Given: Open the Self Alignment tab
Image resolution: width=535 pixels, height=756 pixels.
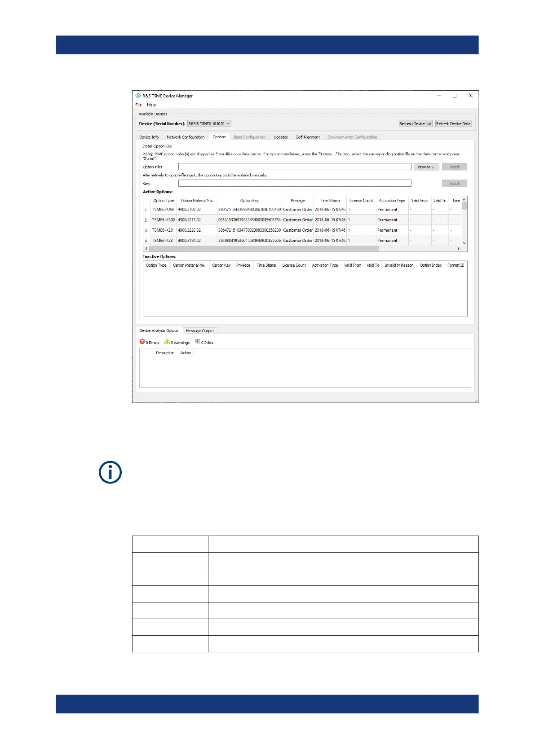Looking at the screenshot, I should [x=308, y=137].
